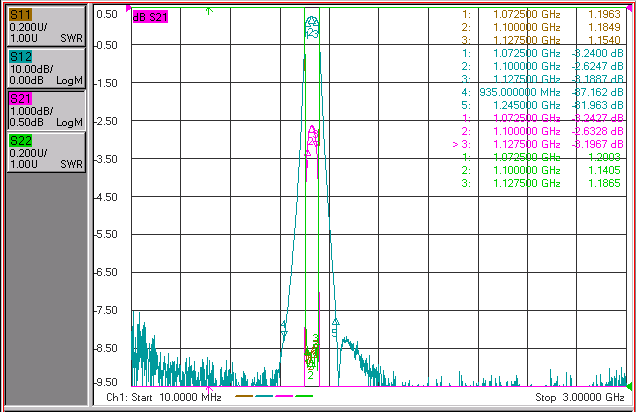
Task: Click the 'Stop 3.00000 GHz' readout
Action: click(580, 397)
